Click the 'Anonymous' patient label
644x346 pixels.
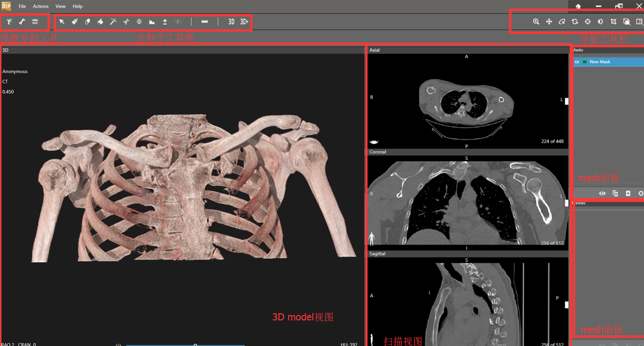pyautogui.click(x=15, y=71)
